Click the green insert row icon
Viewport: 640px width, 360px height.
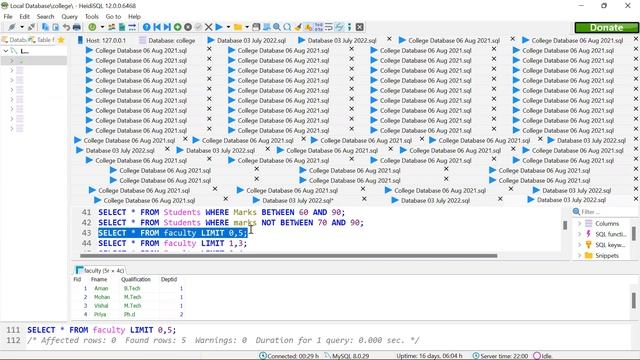coord(178,27)
